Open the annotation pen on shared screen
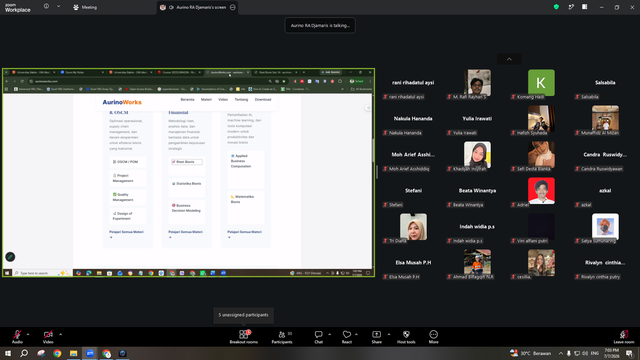The image size is (640, 360). point(10,257)
